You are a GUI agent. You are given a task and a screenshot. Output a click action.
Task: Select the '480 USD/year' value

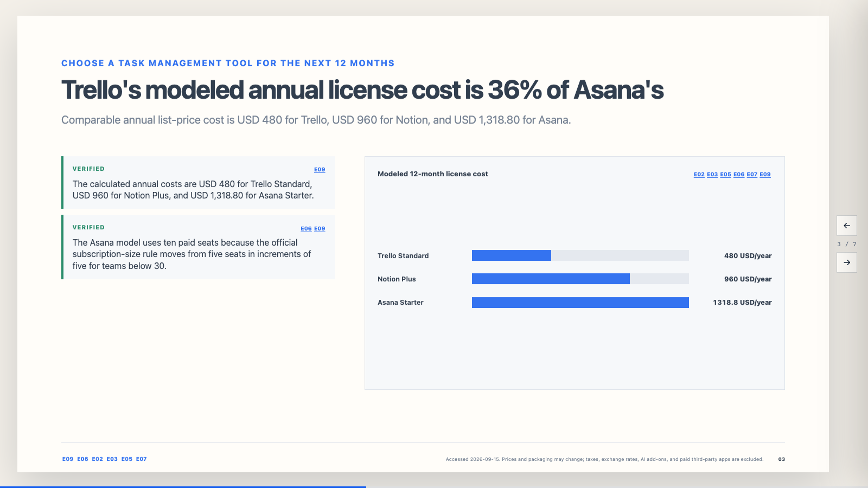(x=748, y=256)
